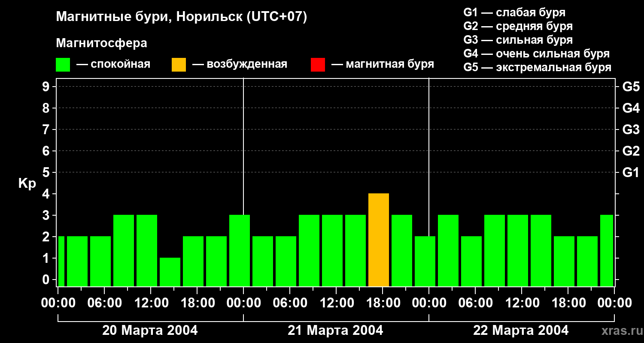The image size is (644, 343).
Task: Click the 'G5 — экстремальная буря' line
Action: [x=537, y=68]
